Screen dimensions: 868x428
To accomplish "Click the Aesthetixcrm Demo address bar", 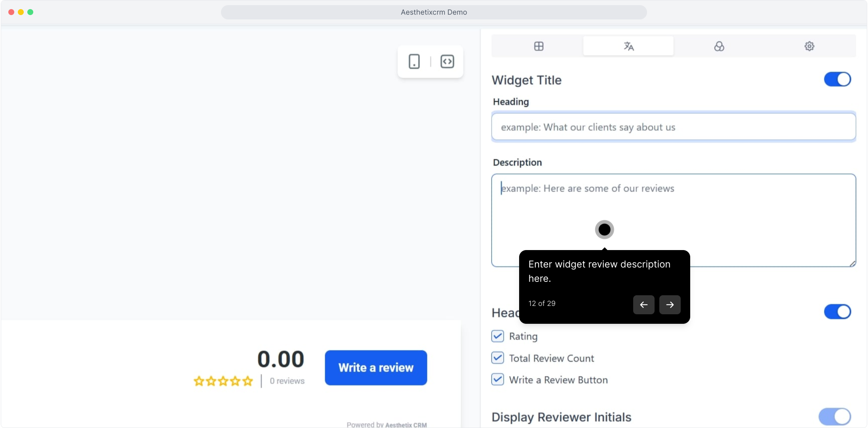I will [x=434, y=12].
